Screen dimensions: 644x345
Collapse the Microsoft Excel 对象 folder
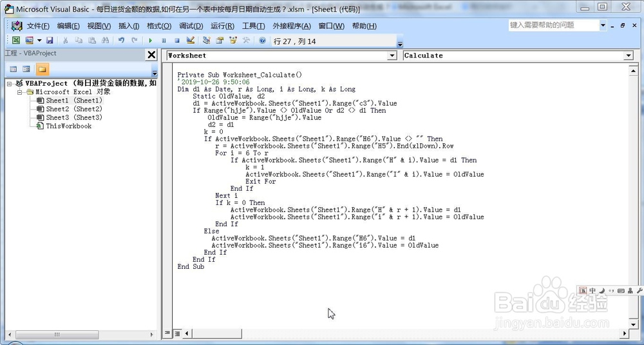coord(19,92)
